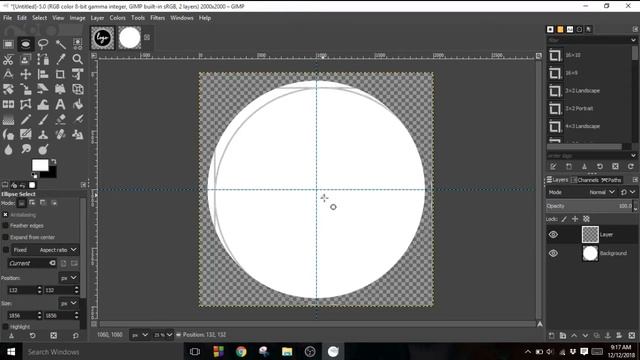Select the Fuzzy Select magic wand tool
The width and height of the screenshot is (640, 360).
(60, 44)
